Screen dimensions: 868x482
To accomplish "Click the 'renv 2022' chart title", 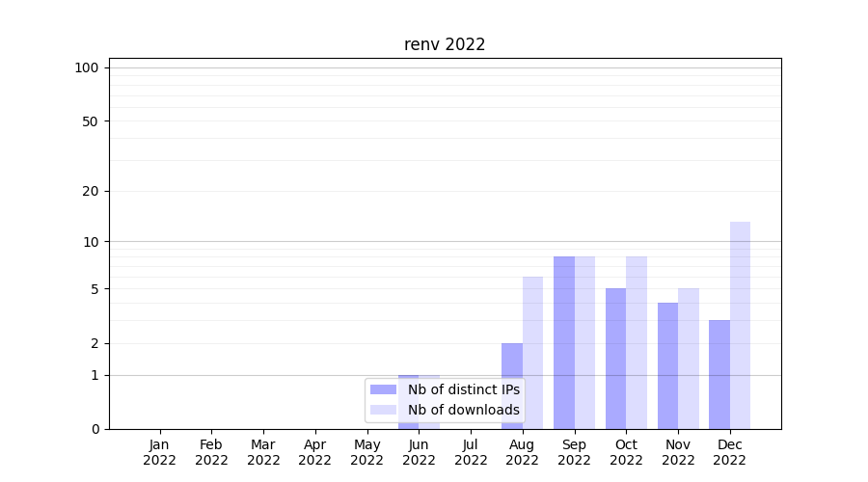I will coord(445,44).
